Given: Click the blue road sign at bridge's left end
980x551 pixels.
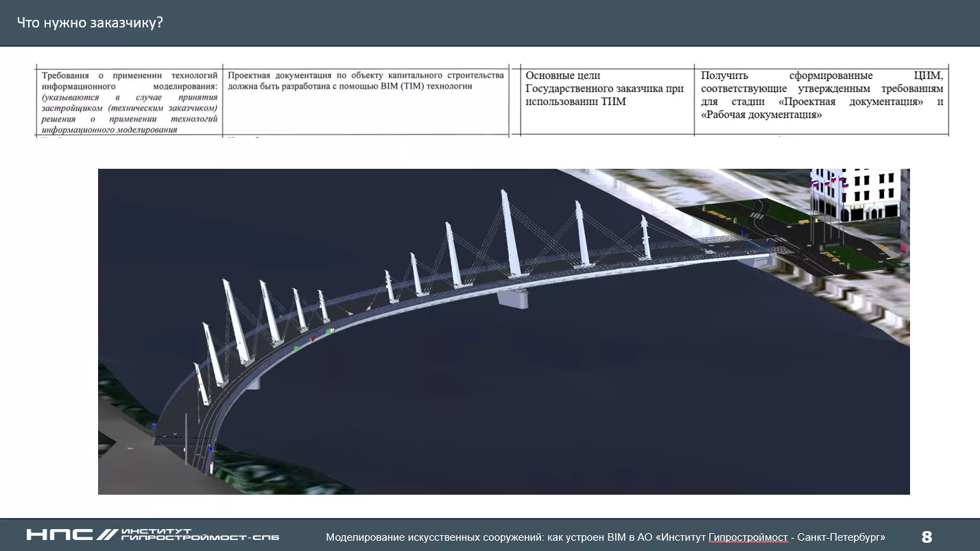Looking at the screenshot, I should [x=154, y=426].
